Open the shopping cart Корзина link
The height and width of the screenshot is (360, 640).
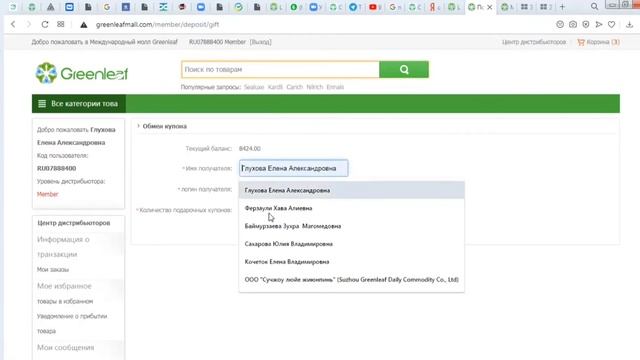[x=603, y=42]
